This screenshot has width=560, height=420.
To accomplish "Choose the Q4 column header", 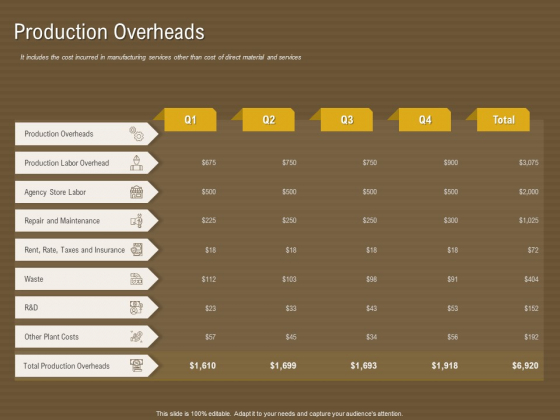I will [425, 120].
